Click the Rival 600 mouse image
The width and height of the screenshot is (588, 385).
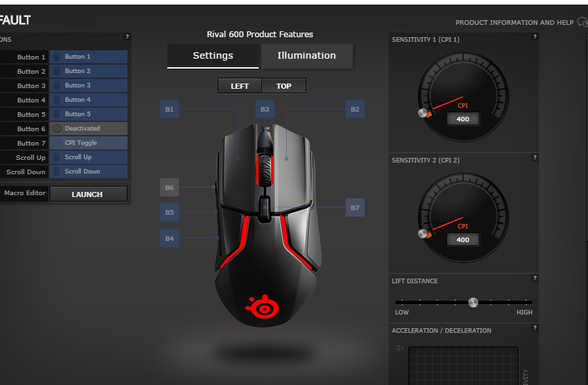tap(267, 224)
